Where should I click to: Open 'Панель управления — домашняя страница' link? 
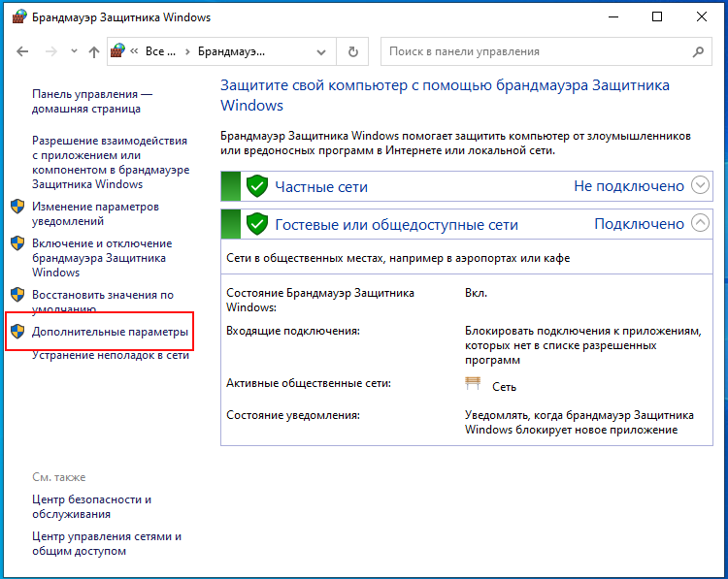[92, 101]
